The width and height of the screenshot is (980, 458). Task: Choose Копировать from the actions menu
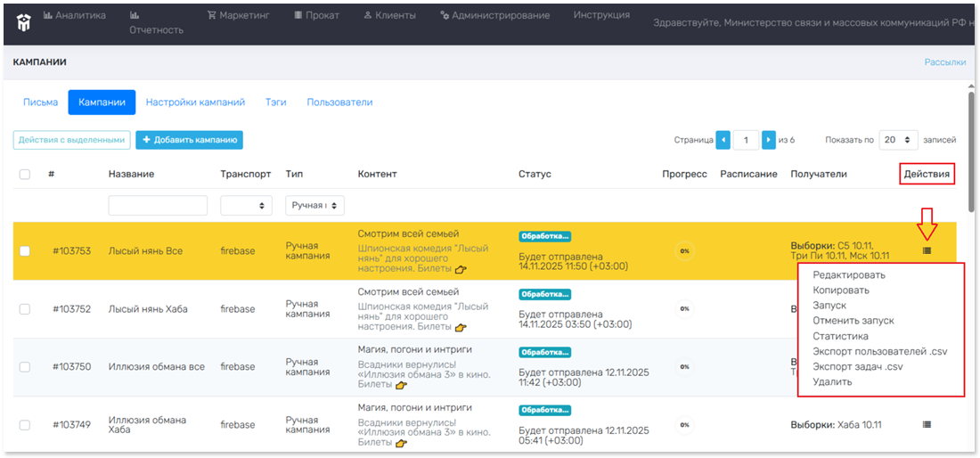pos(841,290)
